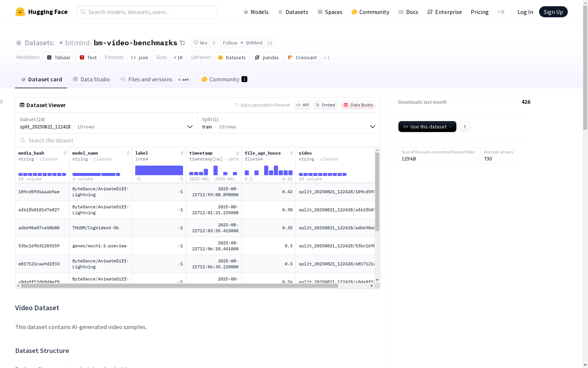
Task: Show the +1 more libraries expander
Action: click(x=327, y=58)
